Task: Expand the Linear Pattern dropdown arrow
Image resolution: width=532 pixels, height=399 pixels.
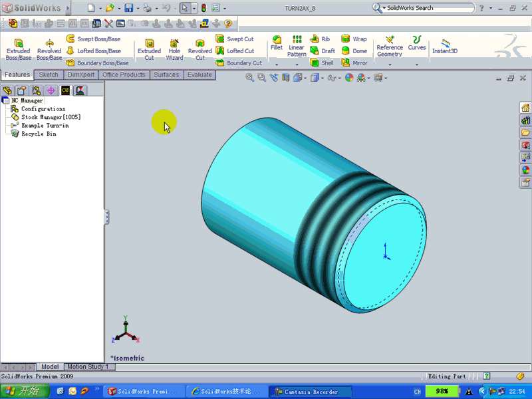Action: [297, 64]
